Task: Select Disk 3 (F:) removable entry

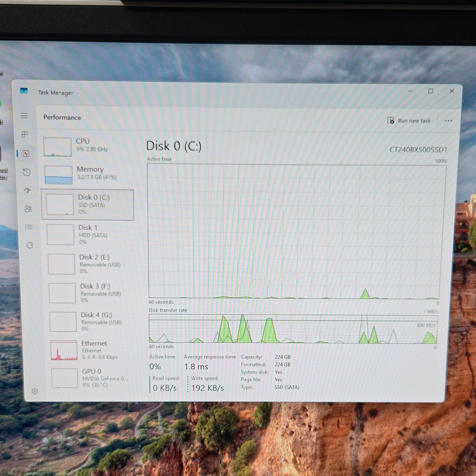Action: [91, 293]
